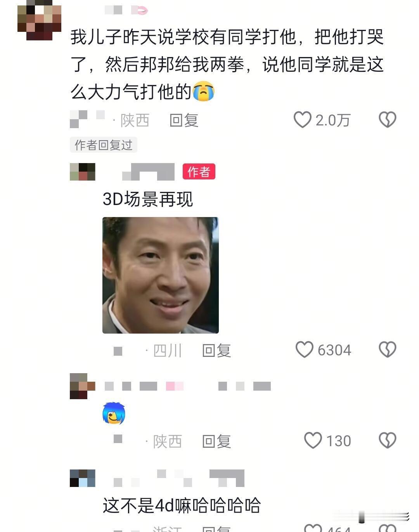Reply to the author's comment from 四川
This screenshot has height=532, width=419.
tap(216, 351)
